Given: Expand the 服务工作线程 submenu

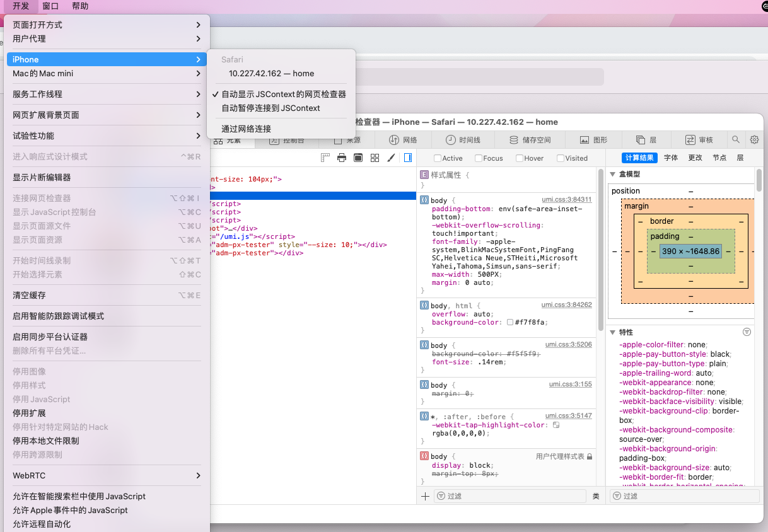Looking at the screenshot, I should pyautogui.click(x=107, y=94).
